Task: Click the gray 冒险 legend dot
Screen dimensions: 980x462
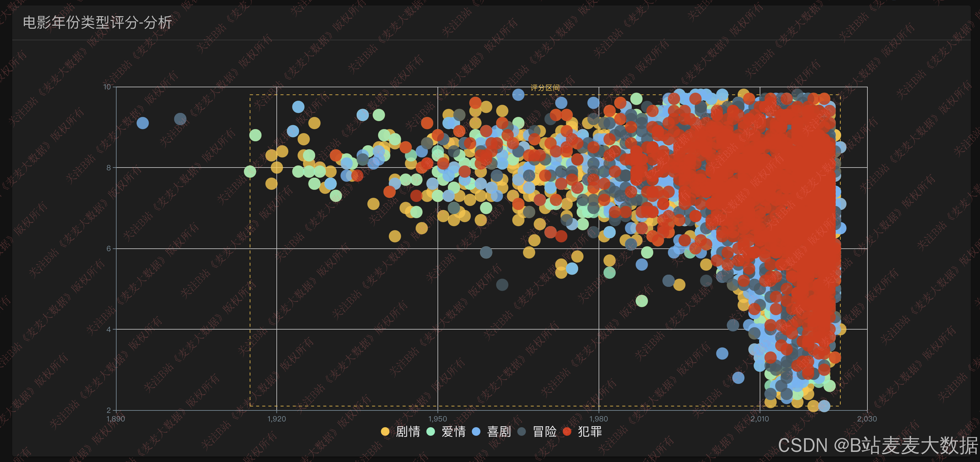Action: click(x=521, y=431)
